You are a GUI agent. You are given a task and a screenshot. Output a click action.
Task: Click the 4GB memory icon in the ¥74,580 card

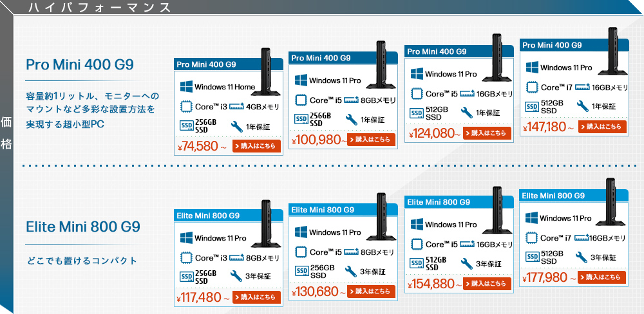coord(236,107)
